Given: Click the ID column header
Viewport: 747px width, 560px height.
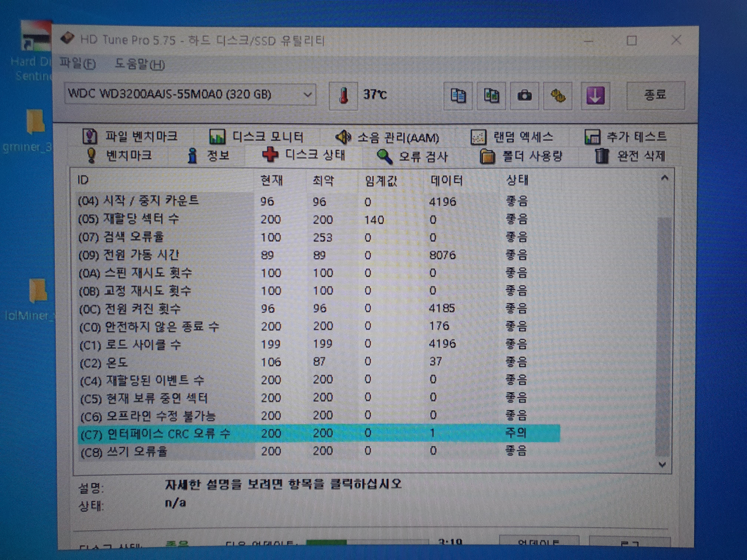Looking at the screenshot, I should tap(83, 180).
